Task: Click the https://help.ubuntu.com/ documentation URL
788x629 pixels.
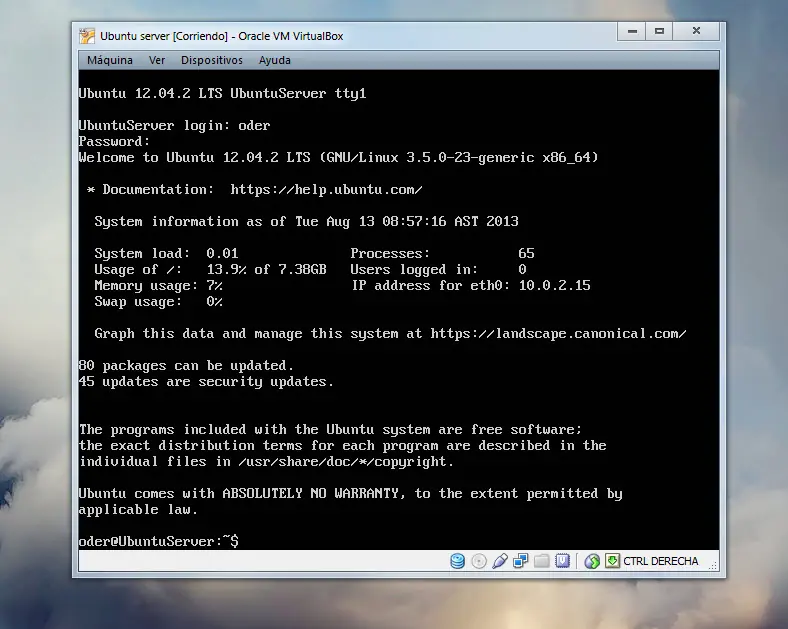Action: [x=326, y=189]
